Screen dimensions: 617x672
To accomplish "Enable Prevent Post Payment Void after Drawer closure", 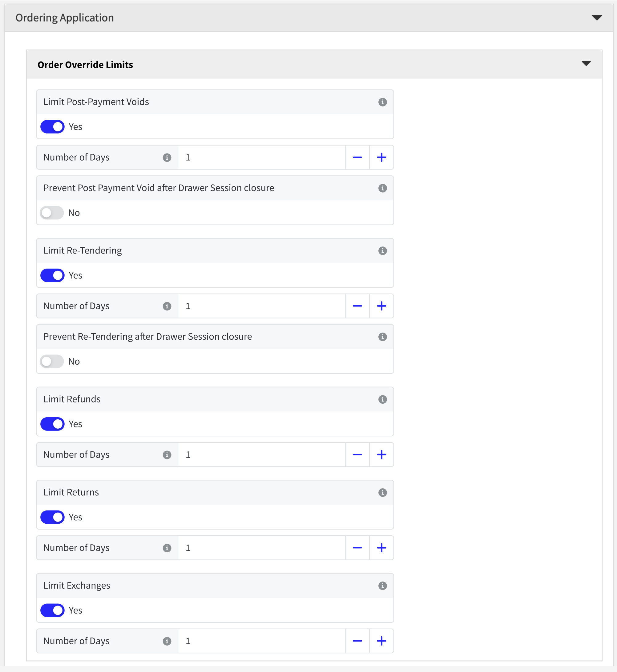I will coord(52,213).
